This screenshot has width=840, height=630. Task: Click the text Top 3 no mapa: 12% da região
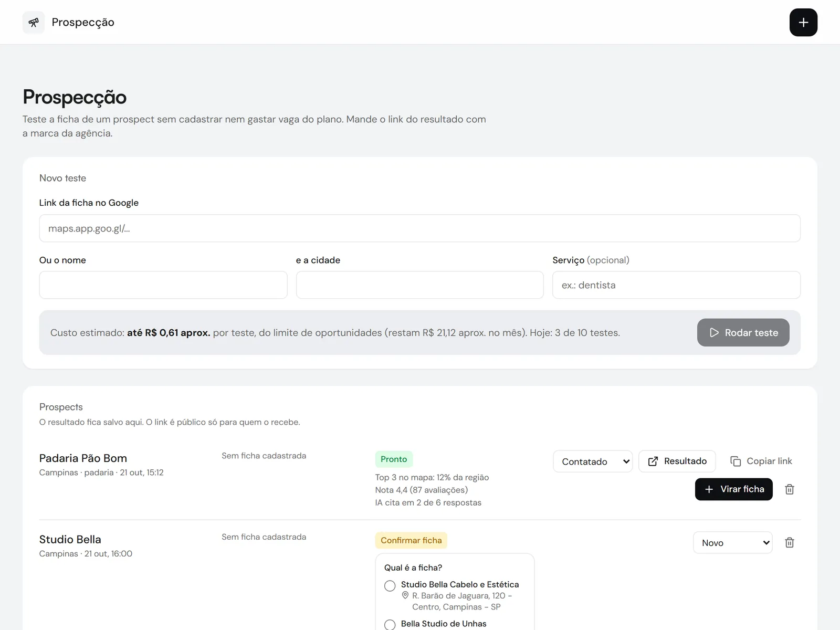pos(432,477)
